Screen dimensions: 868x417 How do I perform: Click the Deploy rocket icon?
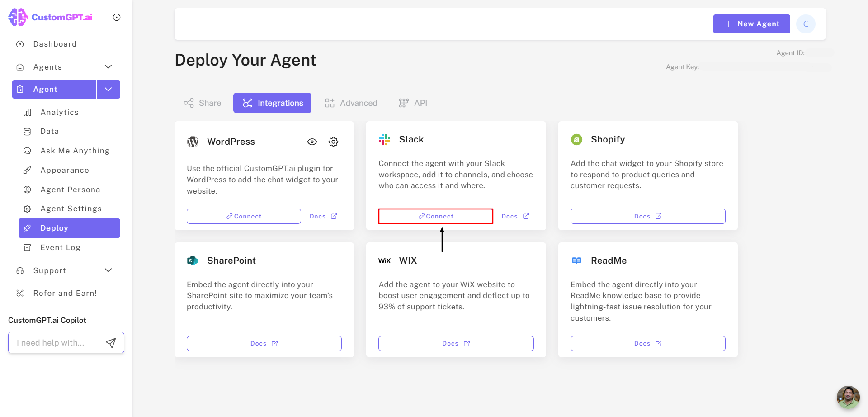coord(27,228)
